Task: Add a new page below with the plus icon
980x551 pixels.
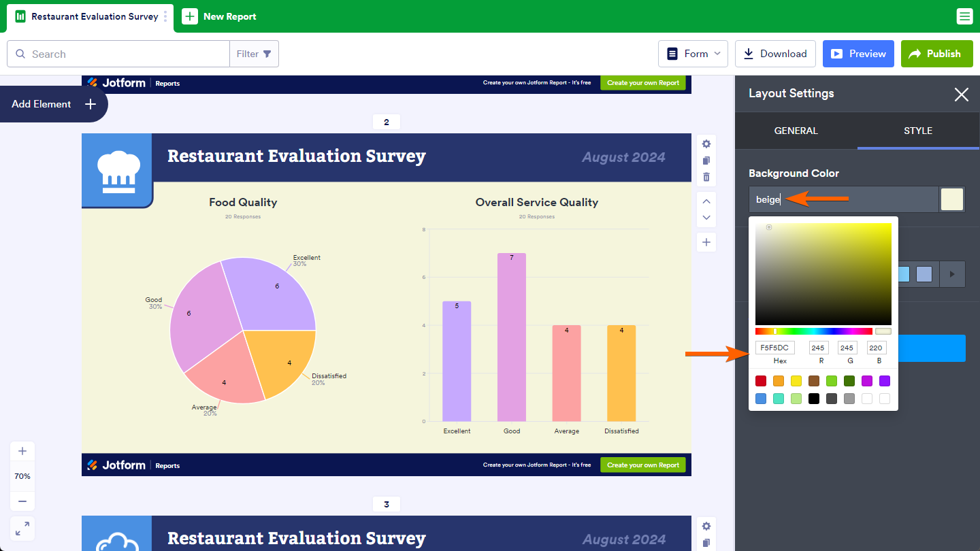Action: tap(706, 242)
